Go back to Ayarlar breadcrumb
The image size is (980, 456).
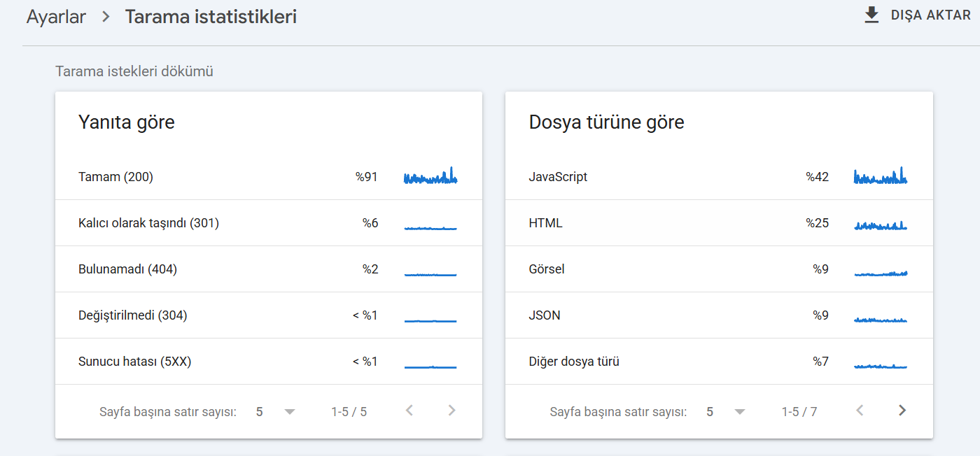[56, 17]
